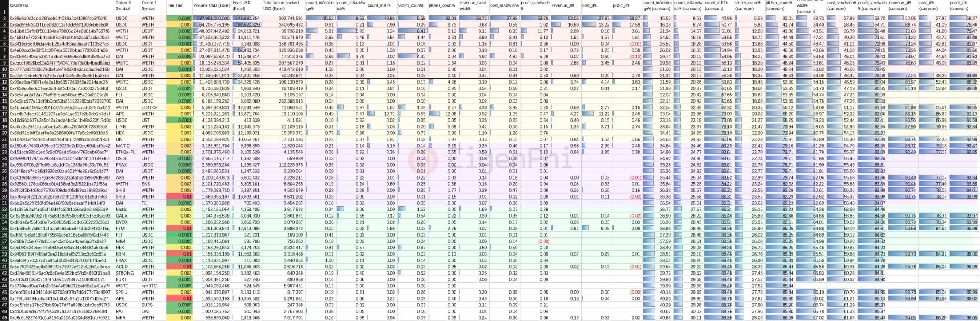Select the profit_jit% (cumsum) header cell
980x321 pixels.
point(964,6)
